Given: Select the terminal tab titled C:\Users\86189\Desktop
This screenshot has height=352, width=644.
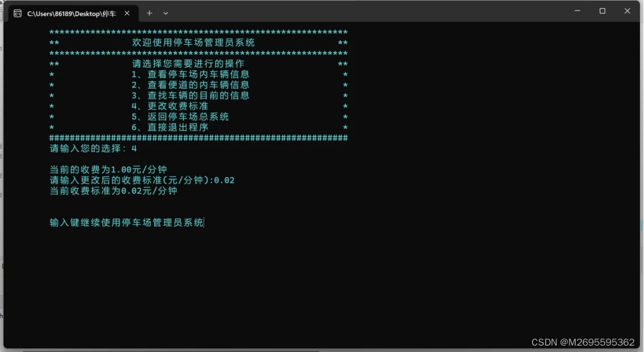Looking at the screenshot, I should [x=73, y=13].
